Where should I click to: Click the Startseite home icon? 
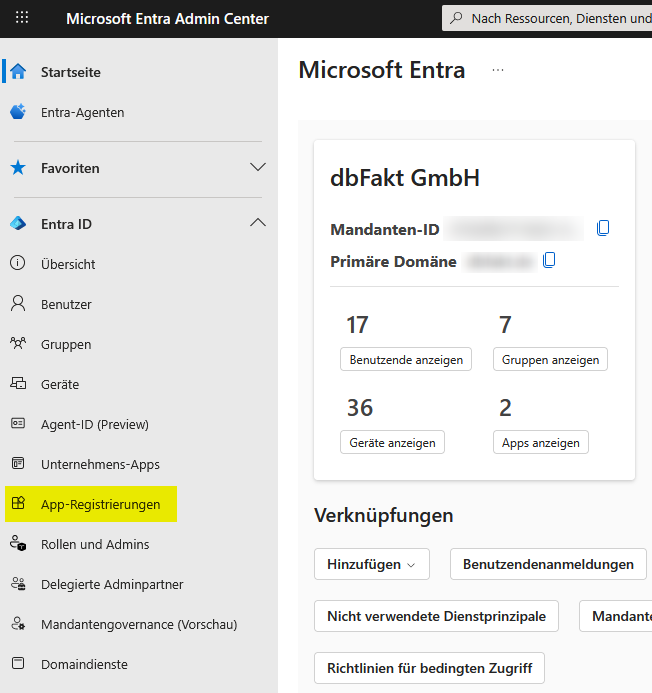18,72
